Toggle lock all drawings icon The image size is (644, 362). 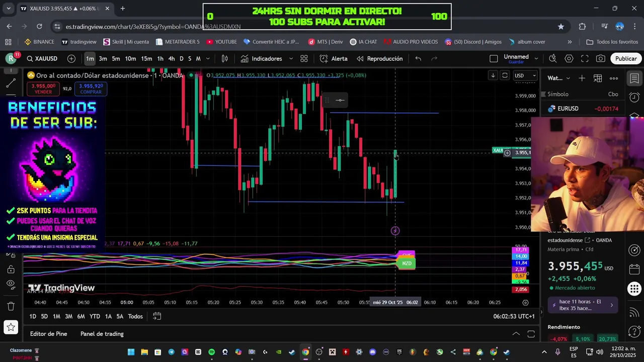[11, 269]
